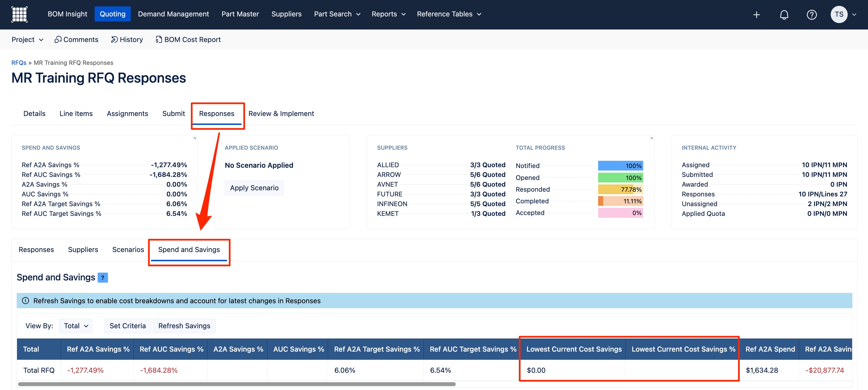Click the Refresh Savings button

pyautogui.click(x=184, y=326)
